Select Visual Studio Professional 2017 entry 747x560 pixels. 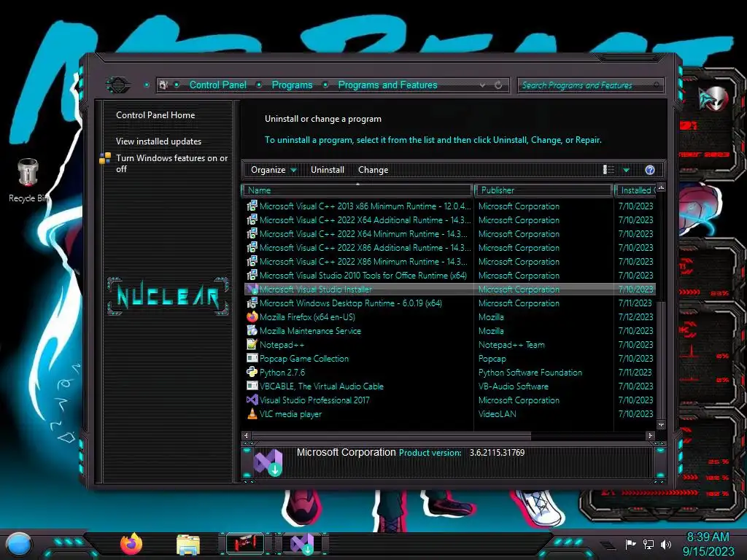tap(451, 400)
